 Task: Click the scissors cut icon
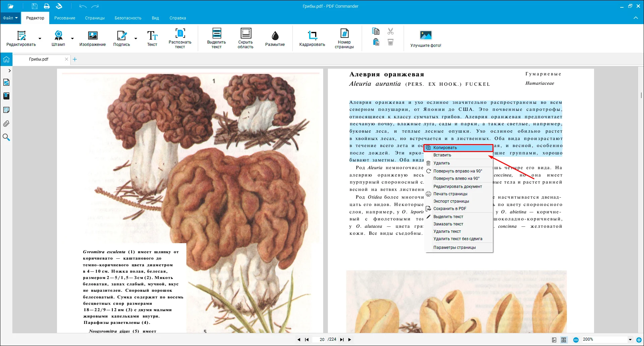[391, 31]
